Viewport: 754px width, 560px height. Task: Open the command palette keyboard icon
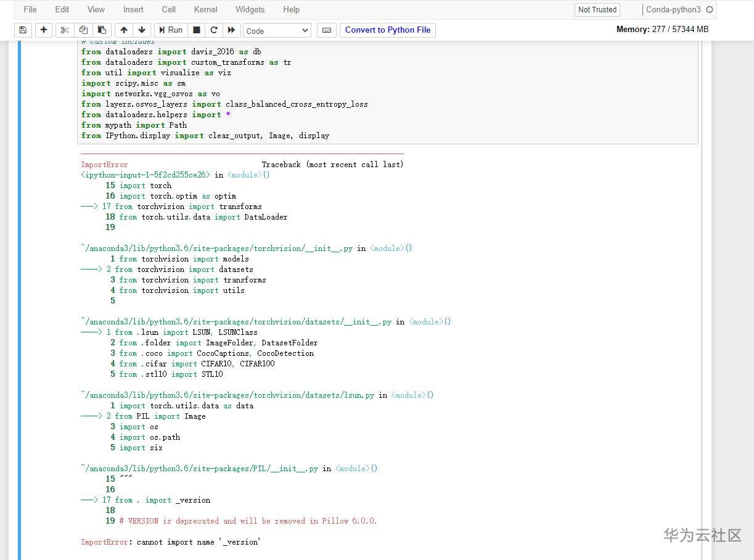[327, 30]
